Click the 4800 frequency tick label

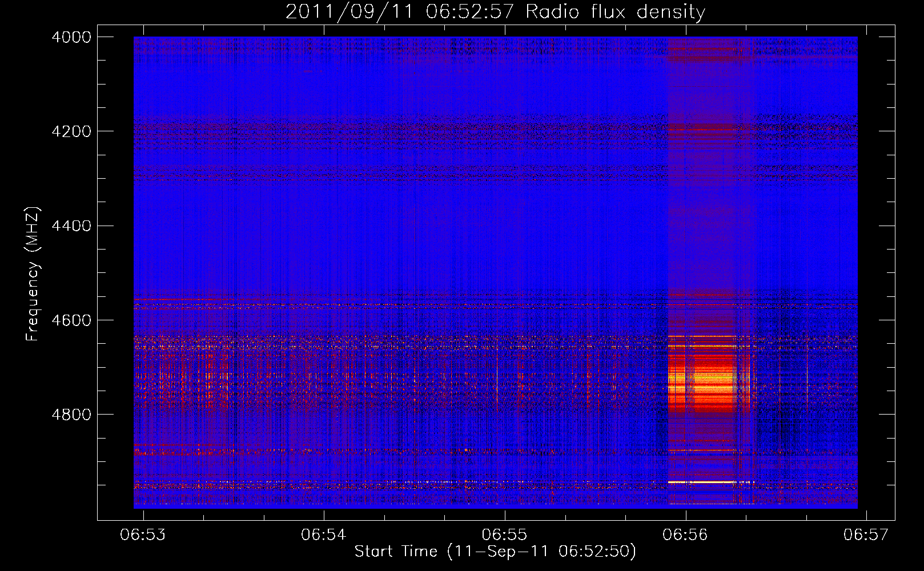(71, 415)
